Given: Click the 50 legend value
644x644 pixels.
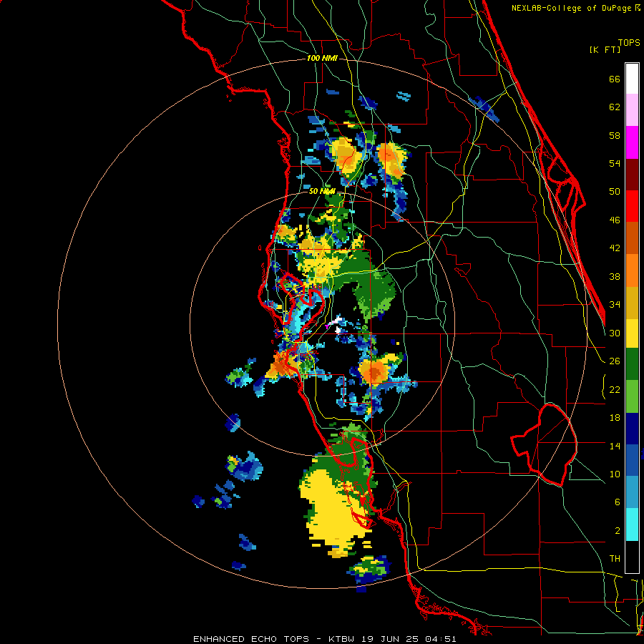Looking at the screenshot, I should click(615, 192).
